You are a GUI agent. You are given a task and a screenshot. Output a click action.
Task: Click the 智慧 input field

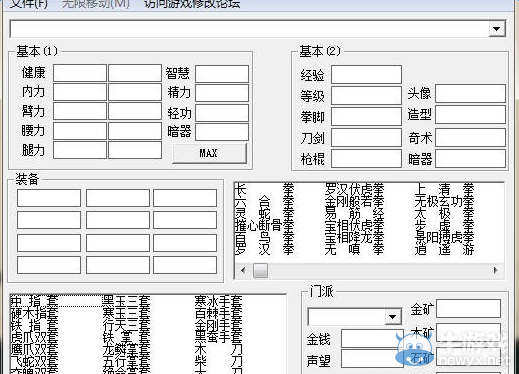coord(222,74)
